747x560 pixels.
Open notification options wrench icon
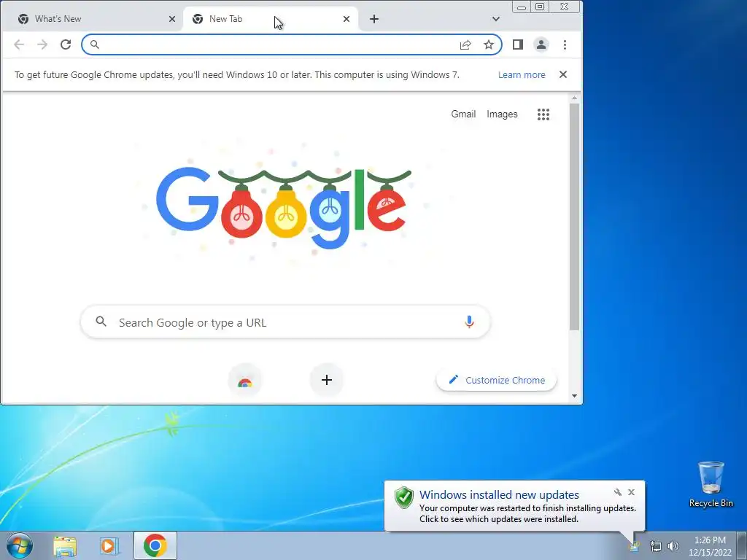point(618,492)
